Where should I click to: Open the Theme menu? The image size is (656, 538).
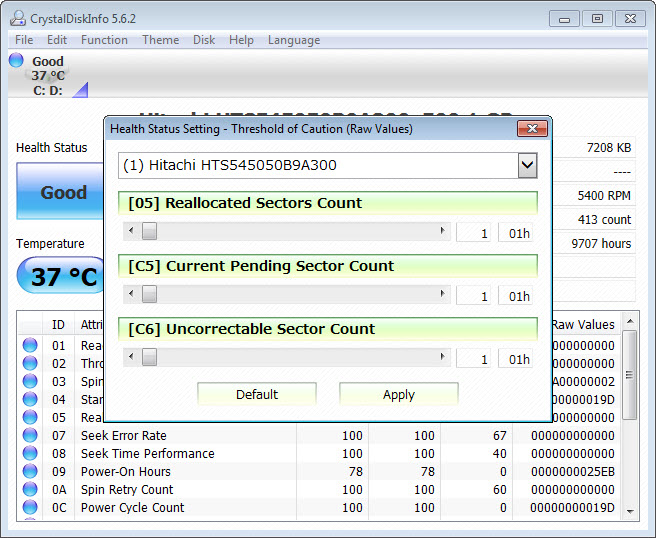pyautogui.click(x=160, y=40)
